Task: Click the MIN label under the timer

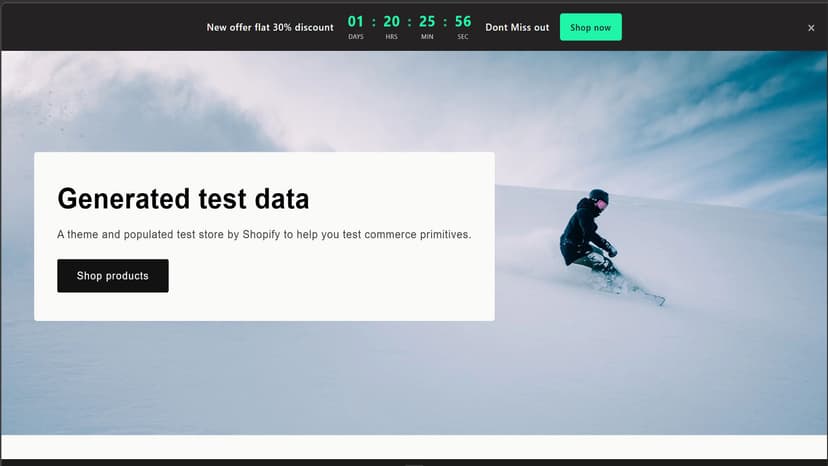Action: [x=427, y=37]
